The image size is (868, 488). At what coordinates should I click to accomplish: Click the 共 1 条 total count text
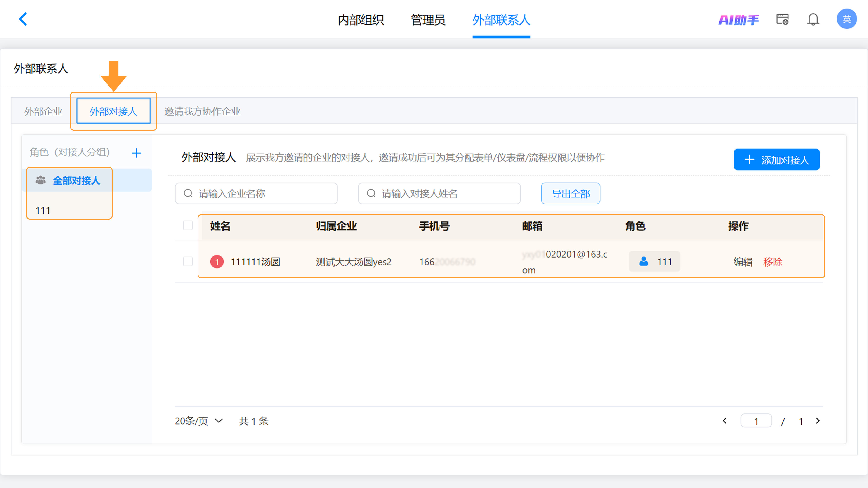click(253, 421)
